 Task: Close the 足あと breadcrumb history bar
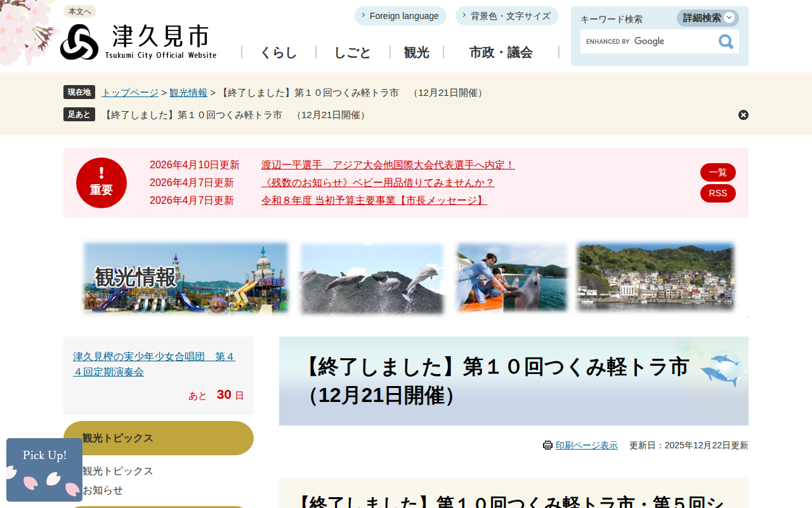(x=743, y=115)
